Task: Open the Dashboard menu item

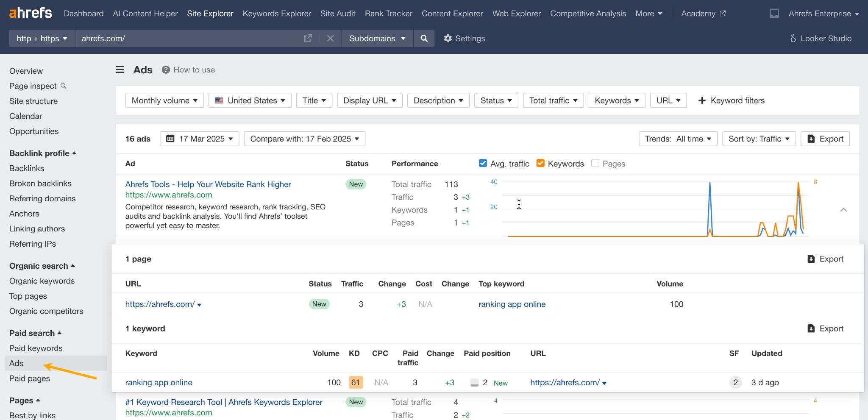Action: point(83,13)
